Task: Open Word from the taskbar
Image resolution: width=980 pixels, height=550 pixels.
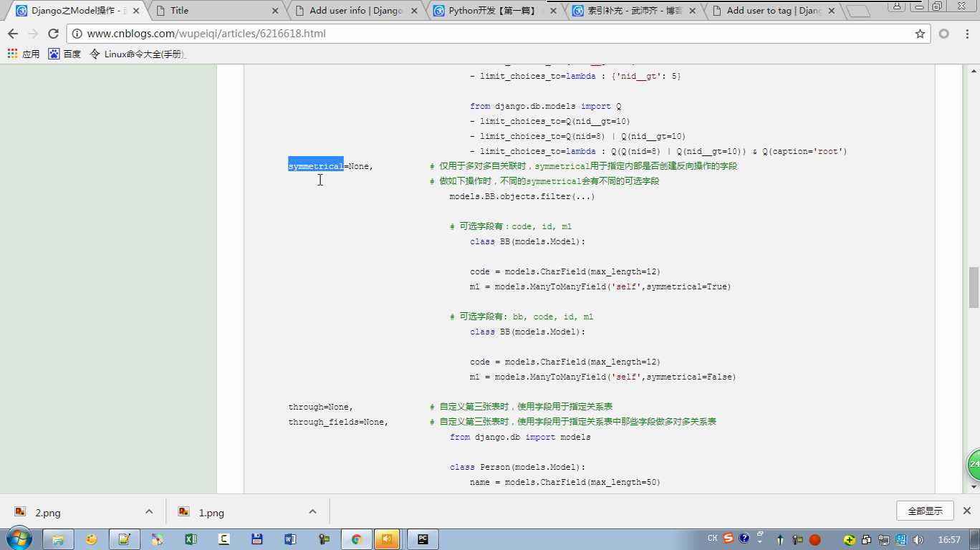Action: [290, 539]
